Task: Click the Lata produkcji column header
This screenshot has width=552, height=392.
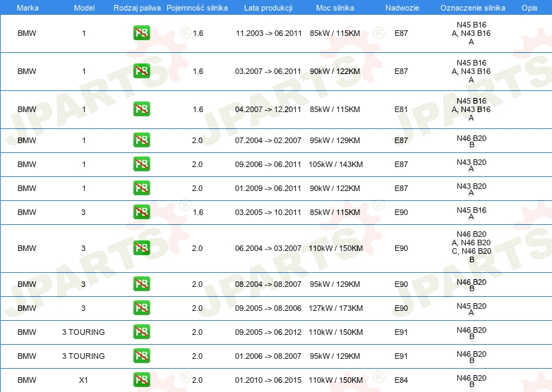Action: click(x=268, y=8)
